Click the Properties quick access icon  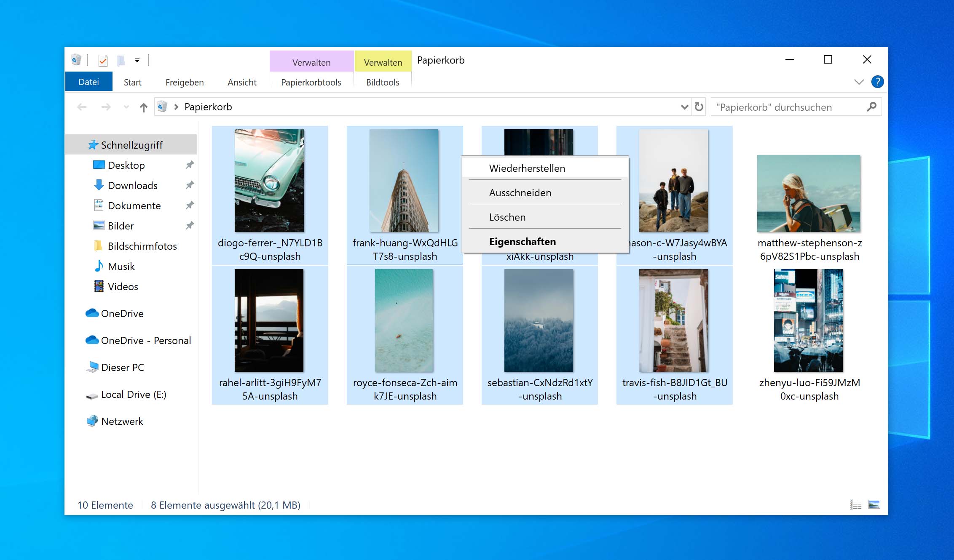click(103, 61)
